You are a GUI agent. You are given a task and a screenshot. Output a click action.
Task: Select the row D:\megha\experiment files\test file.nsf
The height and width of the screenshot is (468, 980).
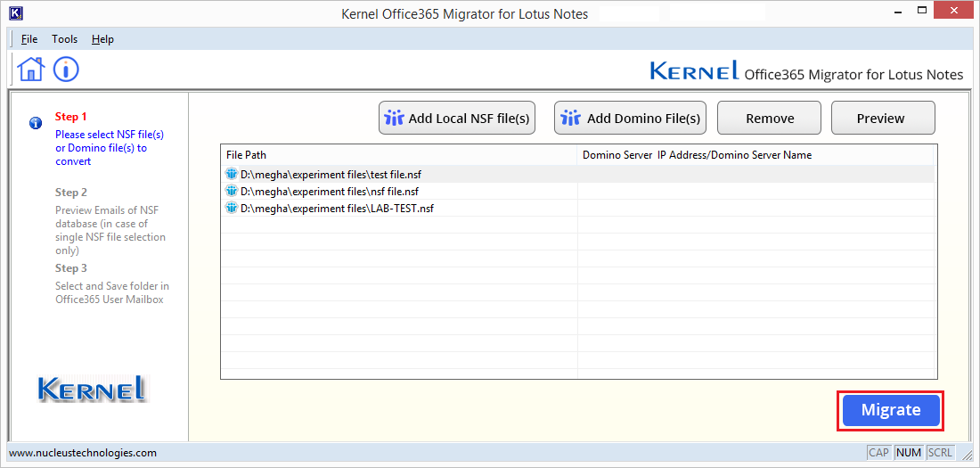(x=577, y=174)
